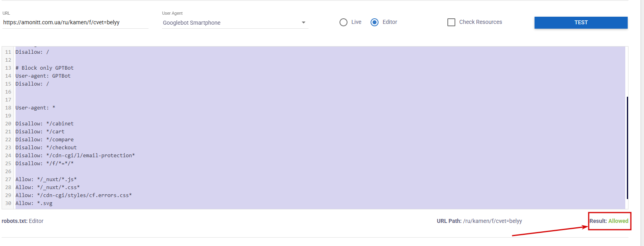
Task: Click 'Allow: */_nuxt/*.js*' line
Action: coord(46,179)
